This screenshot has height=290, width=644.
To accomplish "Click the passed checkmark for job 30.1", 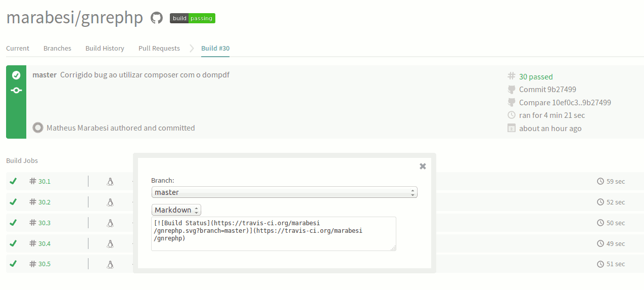I will pyautogui.click(x=13, y=181).
